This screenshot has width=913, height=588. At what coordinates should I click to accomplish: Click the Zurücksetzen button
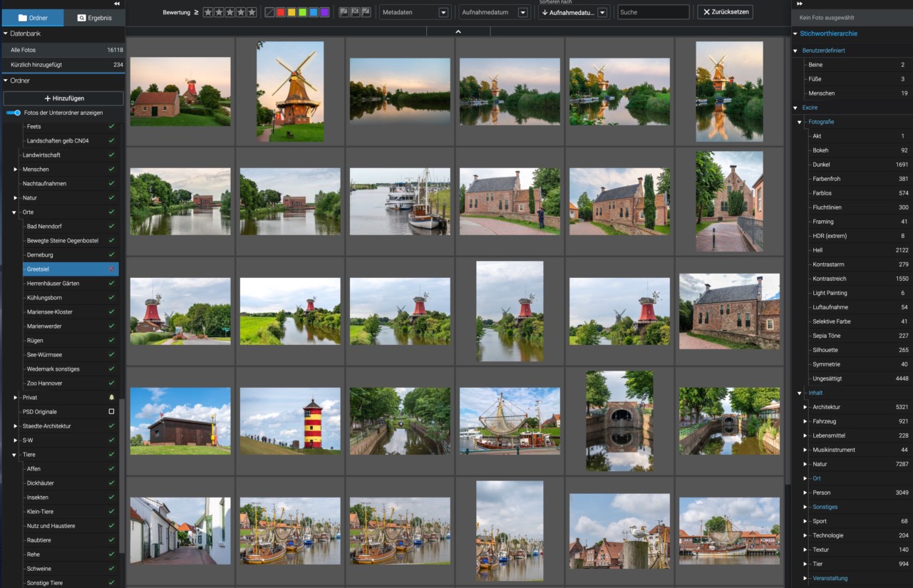[x=725, y=12]
